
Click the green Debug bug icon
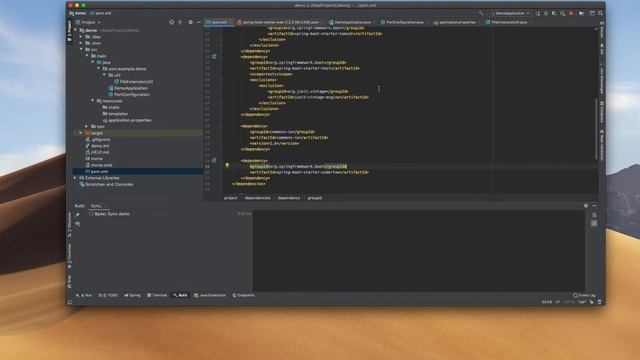pyautogui.click(x=546, y=13)
